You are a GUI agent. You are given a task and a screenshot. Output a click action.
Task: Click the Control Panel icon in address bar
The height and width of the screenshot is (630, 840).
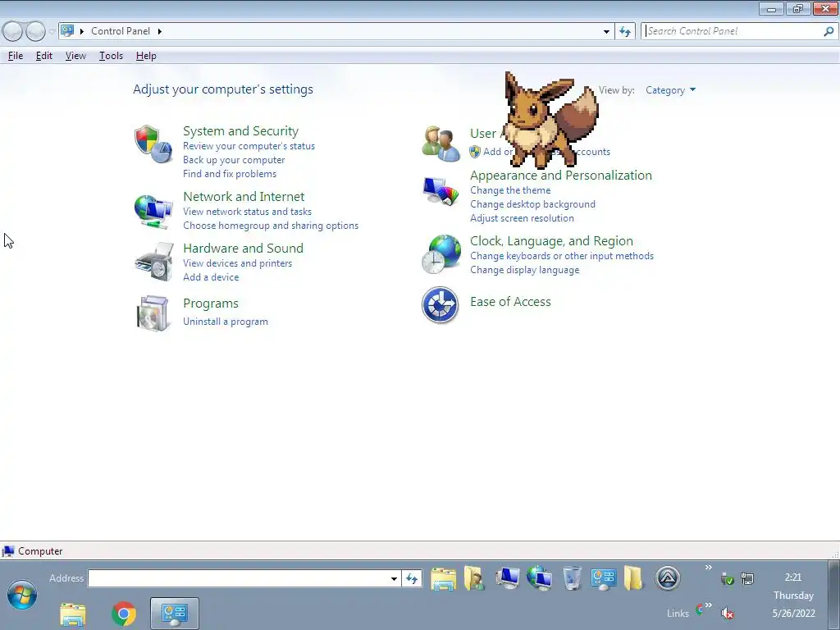click(x=67, y=30)
